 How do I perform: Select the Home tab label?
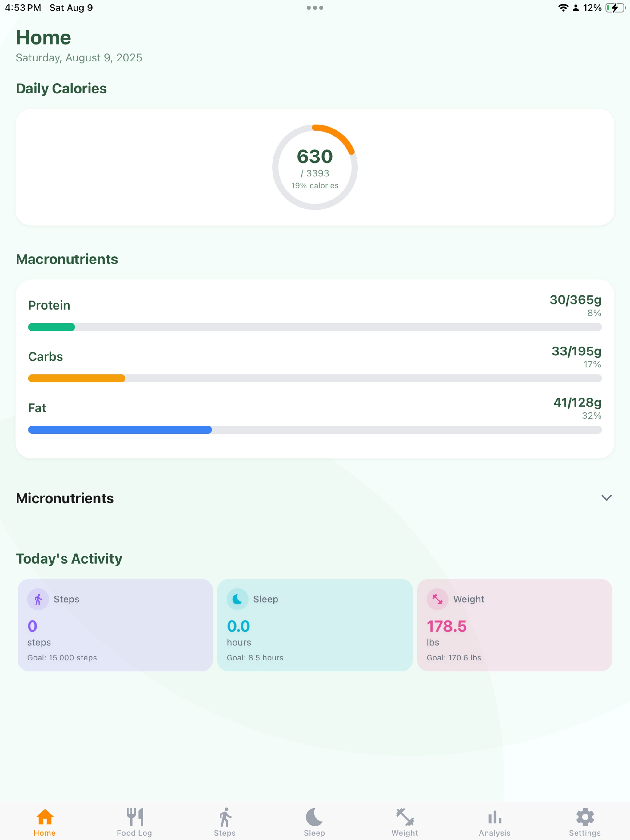pos(45,833)
